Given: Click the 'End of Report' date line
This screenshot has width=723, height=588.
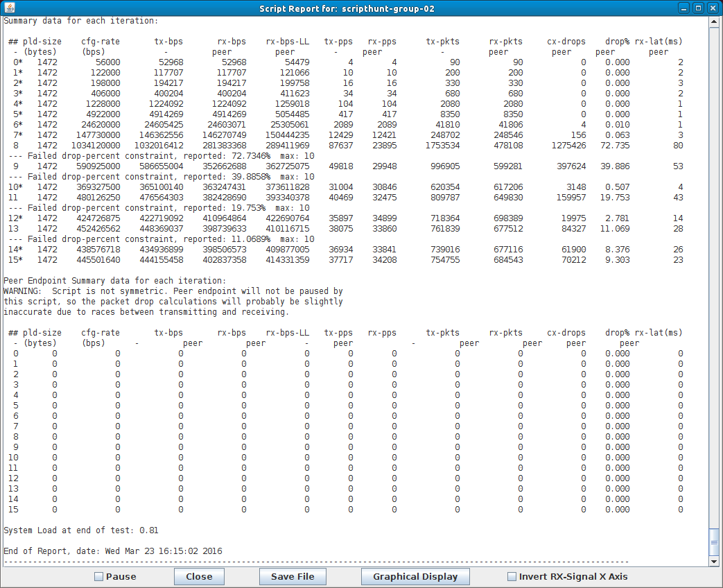Looking at the screenshot, I should coord(113,551).
